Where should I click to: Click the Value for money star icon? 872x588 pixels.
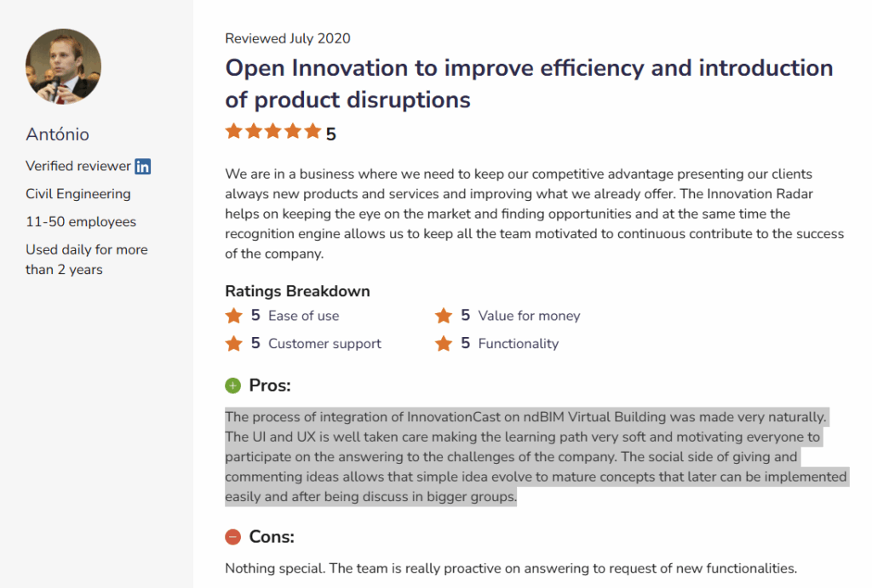(444, 316)
